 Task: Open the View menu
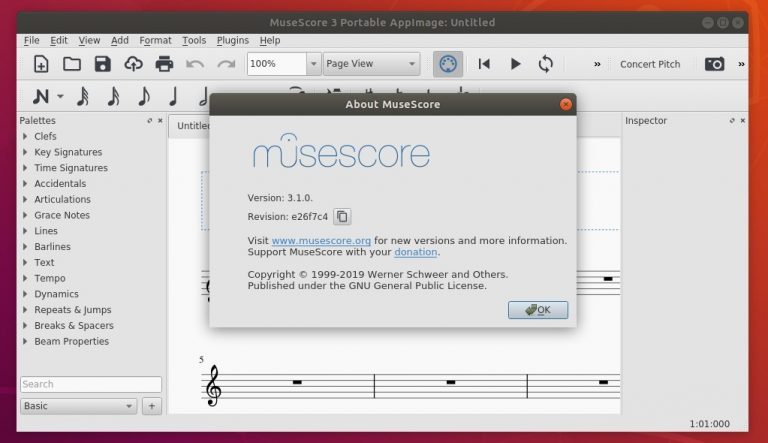point(89,40)
